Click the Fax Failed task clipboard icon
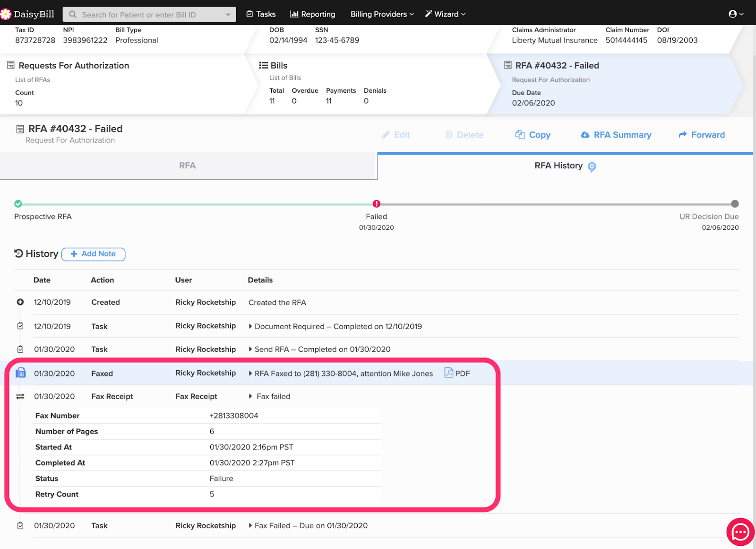756x549 pixels. pyautogui.click(x=20, y=525)
